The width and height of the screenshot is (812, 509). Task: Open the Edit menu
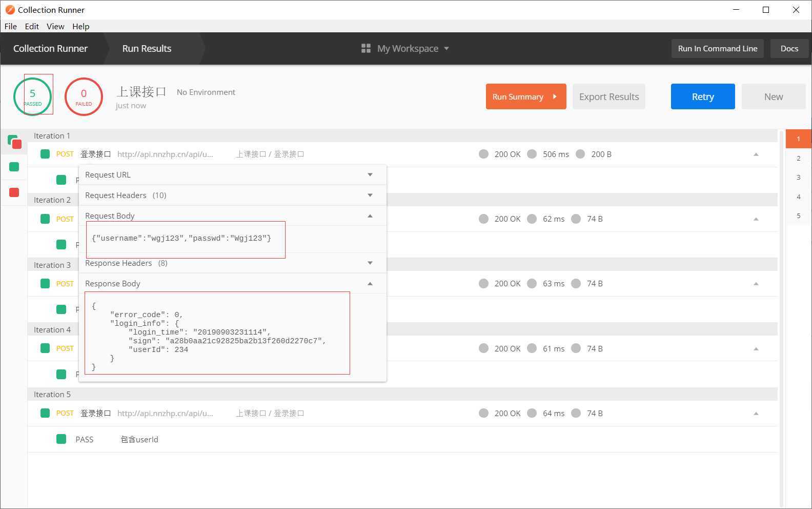coord(32,26)
